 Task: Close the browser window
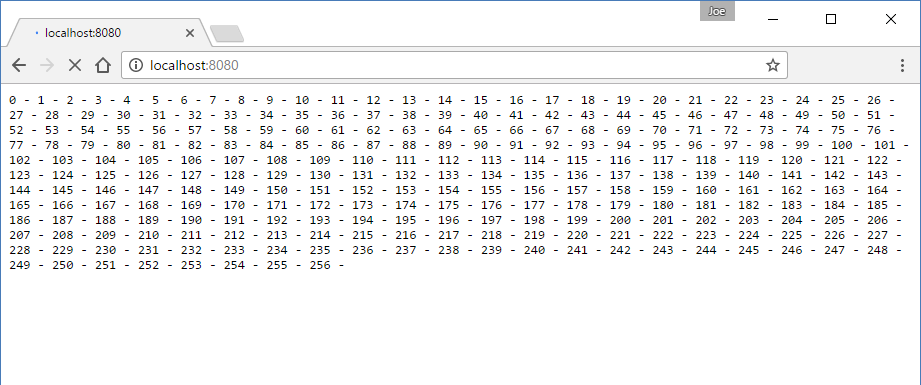pos(890,19)
